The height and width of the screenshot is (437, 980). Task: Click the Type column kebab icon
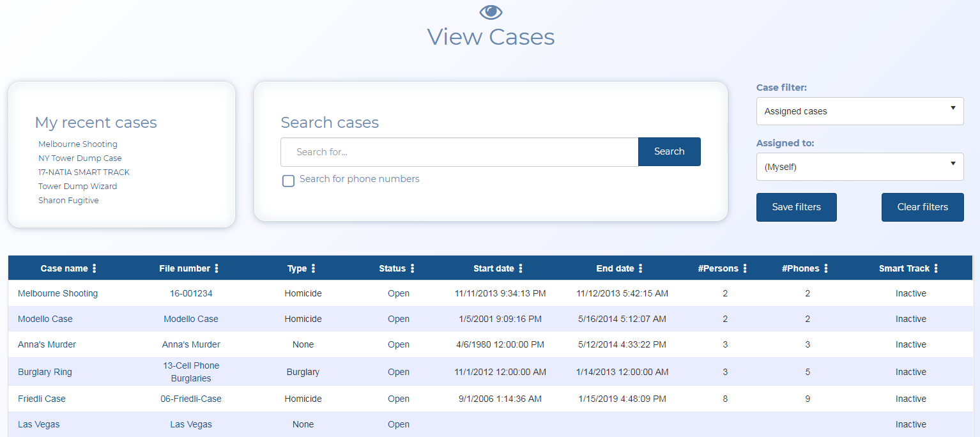tap(313, 268)
